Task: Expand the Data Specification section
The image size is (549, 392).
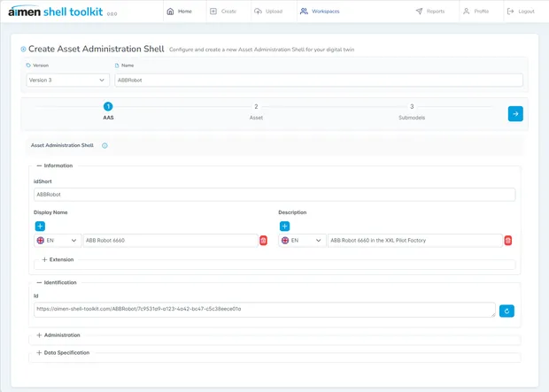Action: pos(63,353)
